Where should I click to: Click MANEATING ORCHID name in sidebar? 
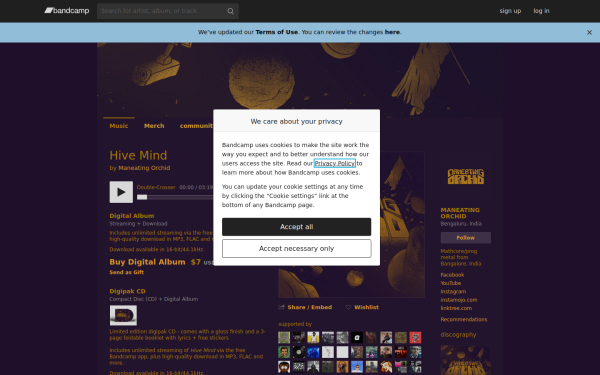point(460,213)
